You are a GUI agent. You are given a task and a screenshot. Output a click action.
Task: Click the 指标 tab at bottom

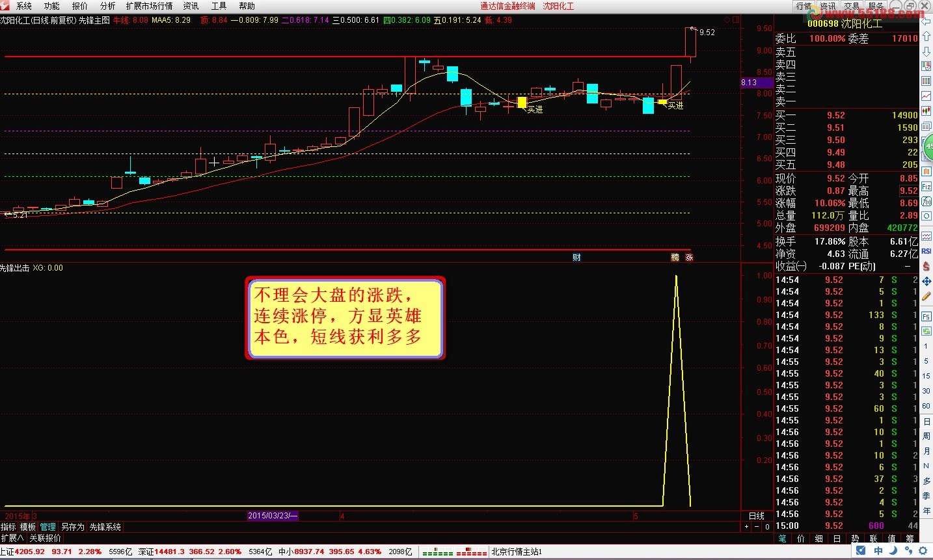point(8,527)
